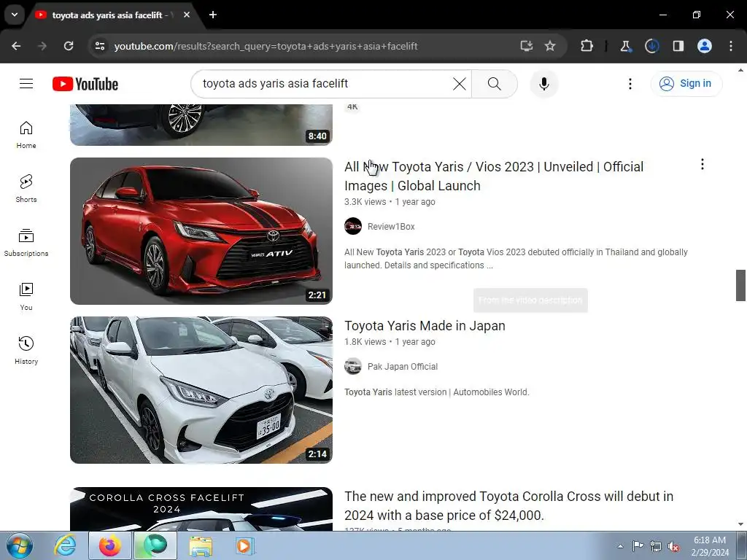Viewport: 747px width, 560px height.
Task: Submit search with the magnifier button
Action: tap(495, 84)
